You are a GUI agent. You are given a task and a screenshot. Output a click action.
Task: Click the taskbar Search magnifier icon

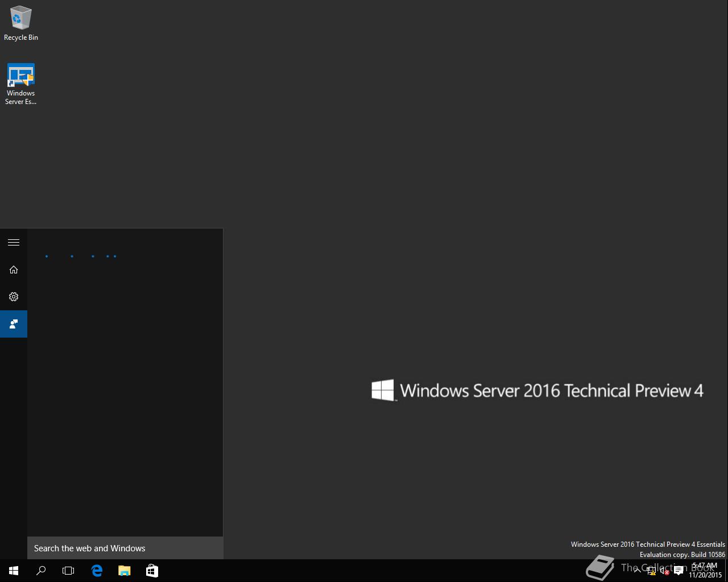(41, 571)
